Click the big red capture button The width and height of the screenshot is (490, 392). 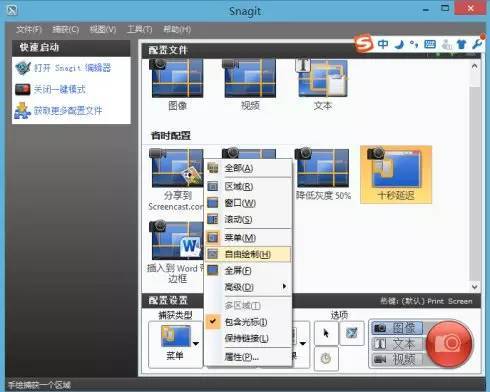coord(449,344)
